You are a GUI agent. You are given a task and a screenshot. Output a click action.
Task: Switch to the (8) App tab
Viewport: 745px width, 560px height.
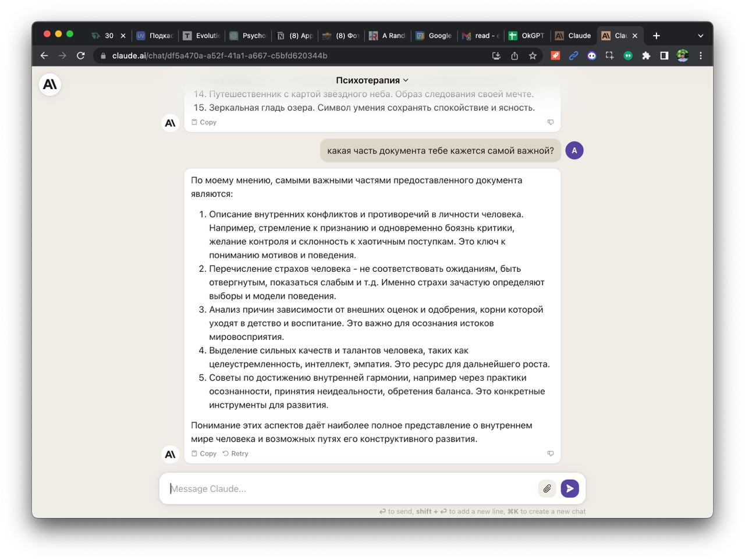295,36
